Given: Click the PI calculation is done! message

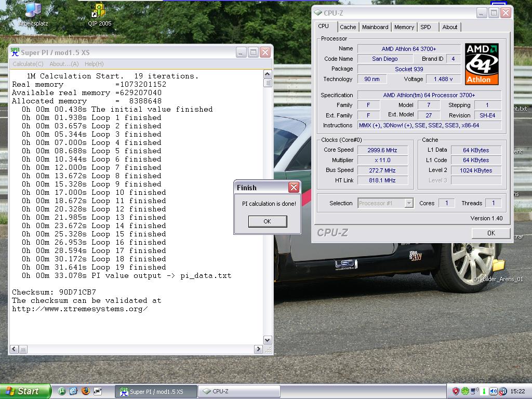Looking at the screenshot, I should coord(269,204).
